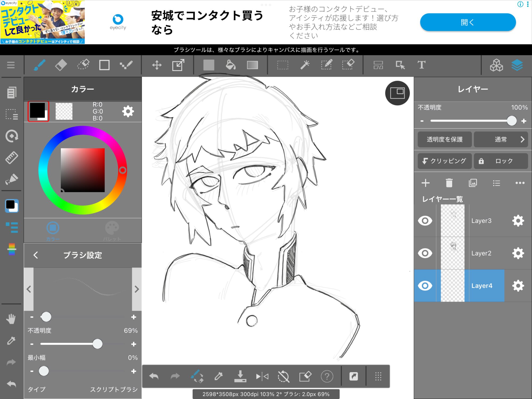
Task: Add a new layer with plus icon
Action: pos(426,183)
